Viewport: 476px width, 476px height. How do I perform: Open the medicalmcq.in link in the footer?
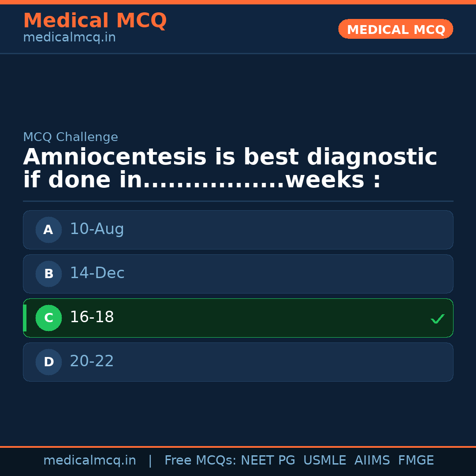coord(89,461)
